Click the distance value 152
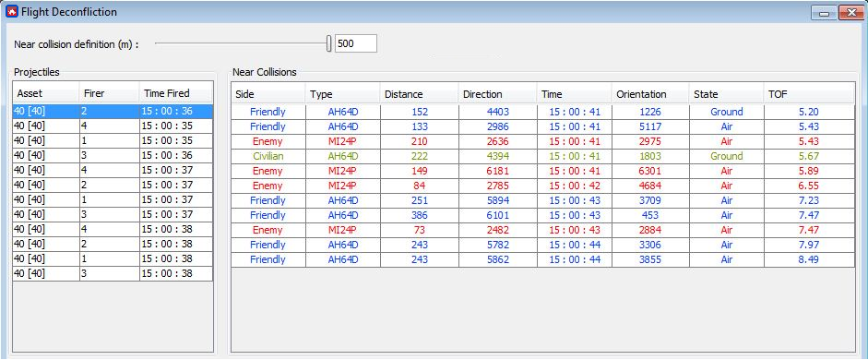The height and width of the screenshot is (360, 868). click(x=420, y=112)
